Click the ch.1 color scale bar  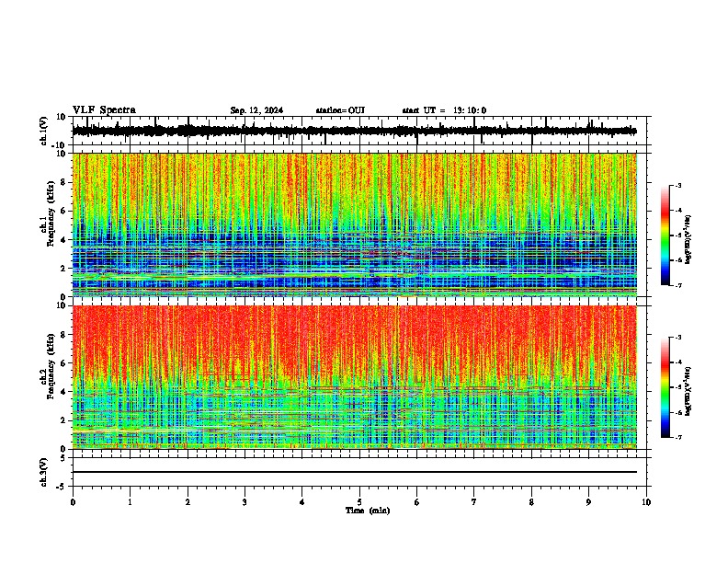coord(665,236)
